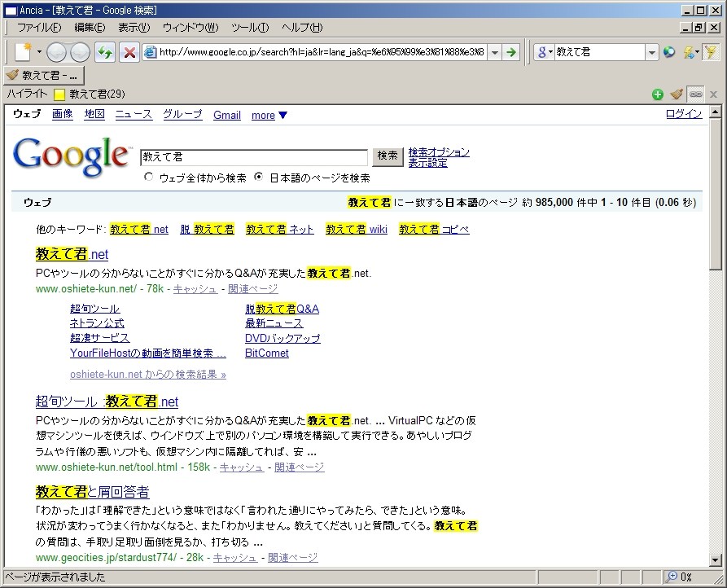The width and height of the screenshot is (727, 588).
Task: Go forward with the right navigation button
Action: coord(80,52)
